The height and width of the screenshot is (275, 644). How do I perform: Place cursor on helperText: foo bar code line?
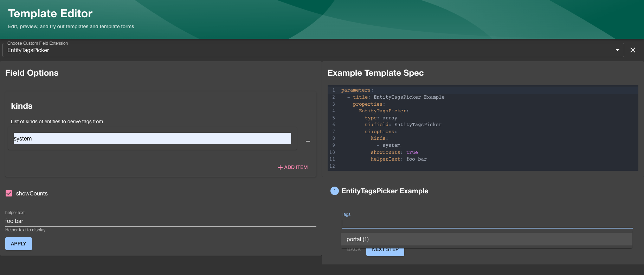point(398,159)
